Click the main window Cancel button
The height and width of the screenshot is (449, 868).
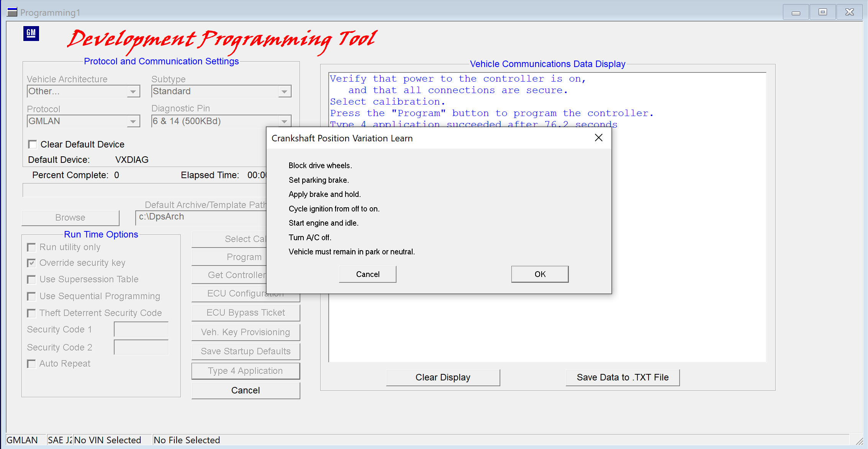pos(246,390)
